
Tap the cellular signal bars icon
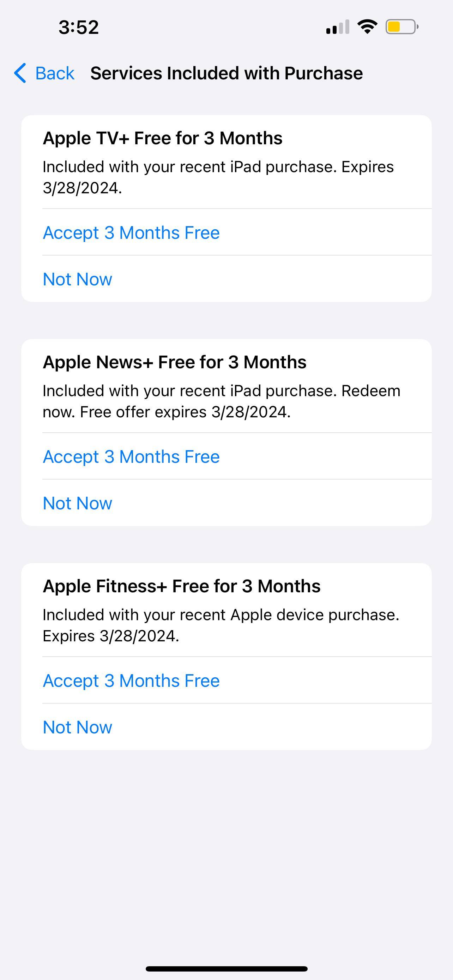click(337, 27)
